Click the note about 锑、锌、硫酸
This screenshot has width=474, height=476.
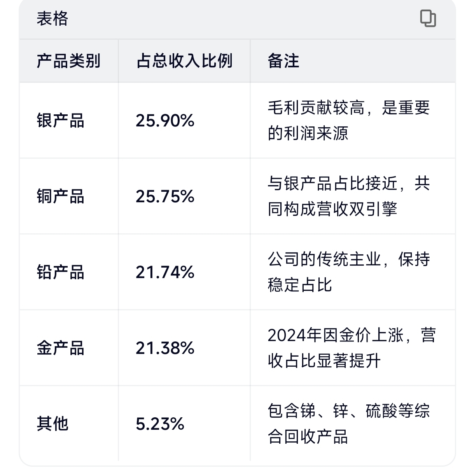click(349, 424)
